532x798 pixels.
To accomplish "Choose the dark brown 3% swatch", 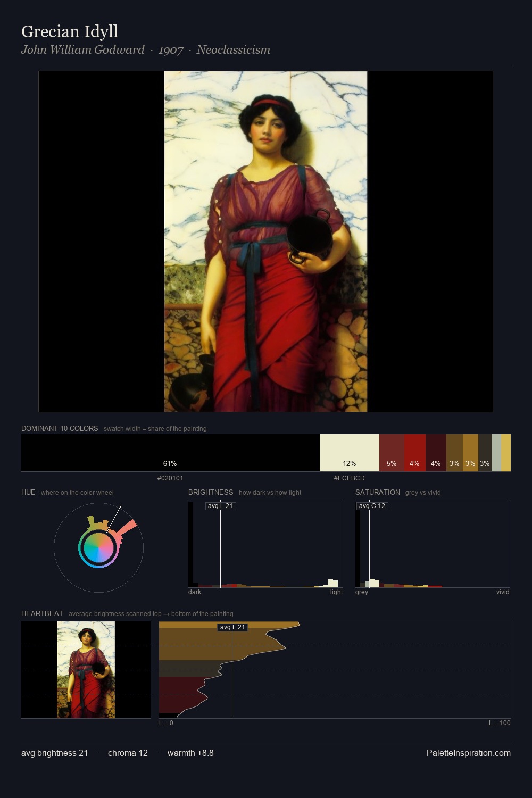I will point(454,453).
